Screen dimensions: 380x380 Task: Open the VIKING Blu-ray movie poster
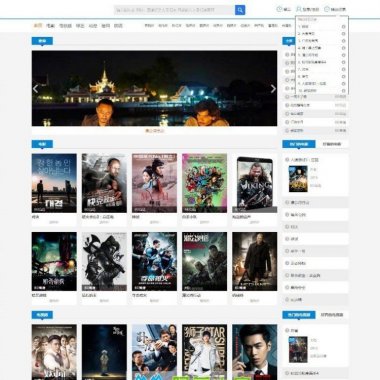coord(255,183)
